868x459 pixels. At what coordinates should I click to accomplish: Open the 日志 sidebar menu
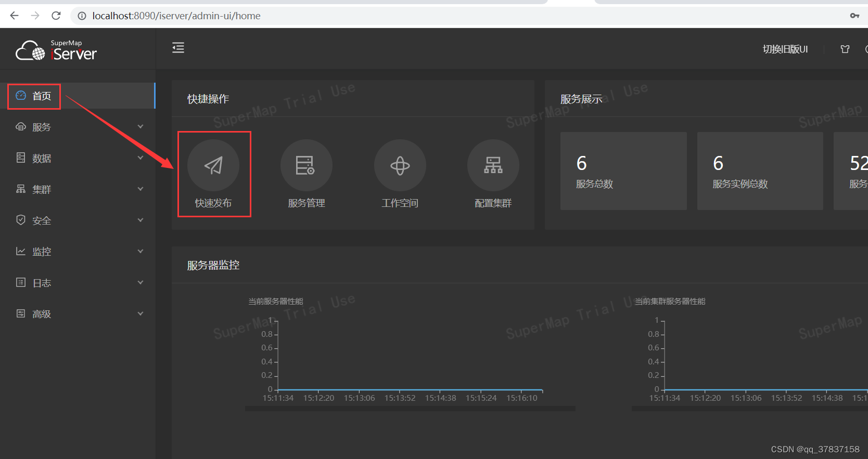coord(78,283)
